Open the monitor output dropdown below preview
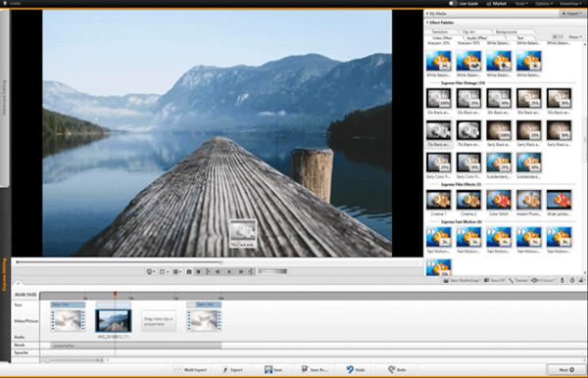This screenshot has width=588, height=378. pos(151,271)
